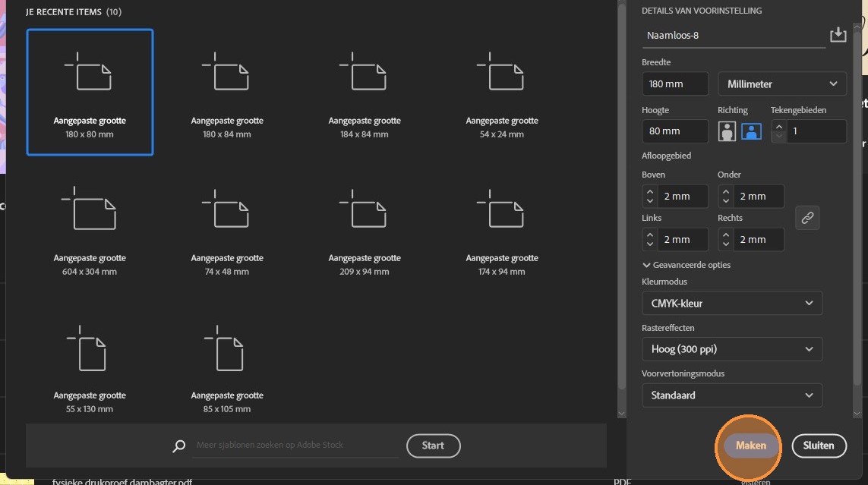Click the Onder bleed value field
Image resolution: width=868 pixels, height=485 pixels.
[759, 197]
